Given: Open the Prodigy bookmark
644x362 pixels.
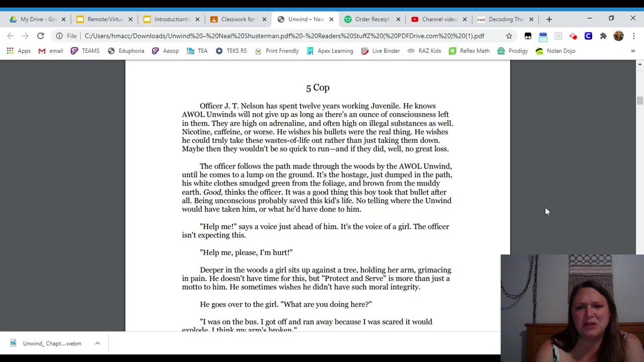Looking at the screenshot, I should [512, 51].
